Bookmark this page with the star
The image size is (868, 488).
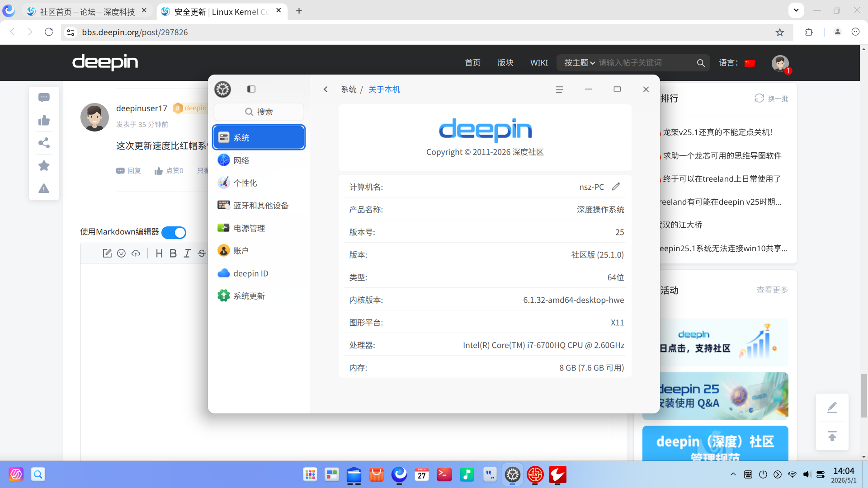pyautogui.click(x=780, y=32)
